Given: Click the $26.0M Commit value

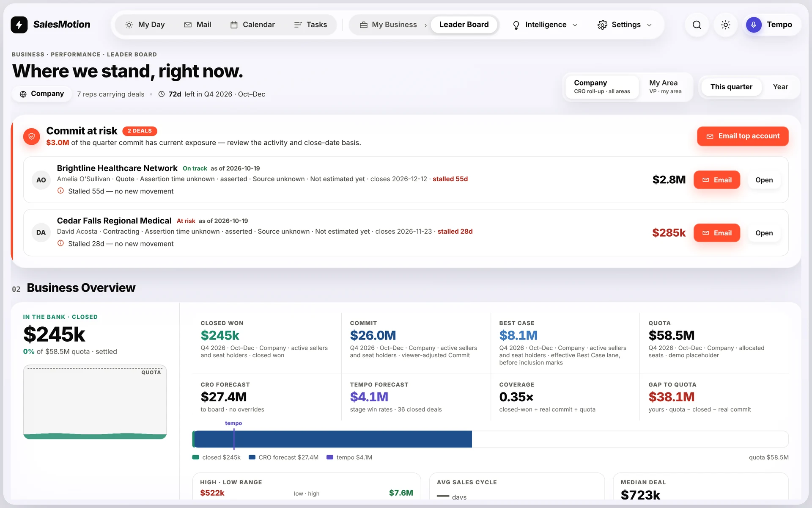Looking at the screenshot, I should click(373, 335).
